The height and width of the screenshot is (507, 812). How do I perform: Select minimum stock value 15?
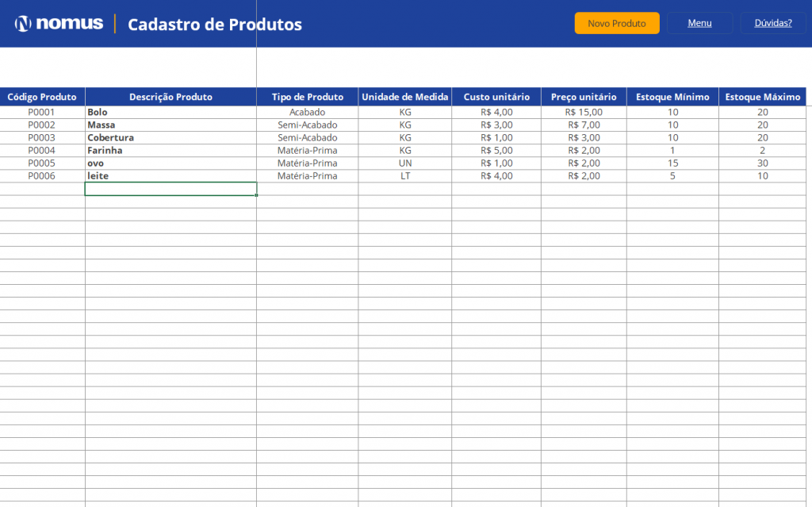[672, 163]
